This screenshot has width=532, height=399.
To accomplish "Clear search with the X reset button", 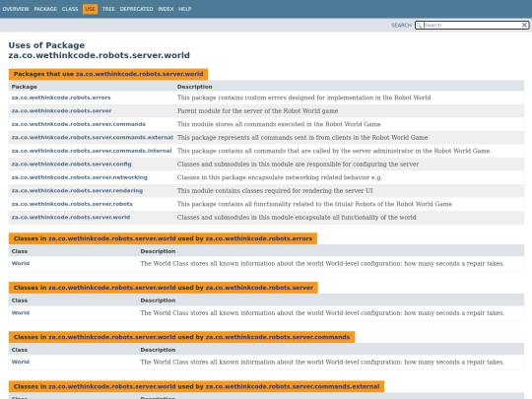I will 524,25.
